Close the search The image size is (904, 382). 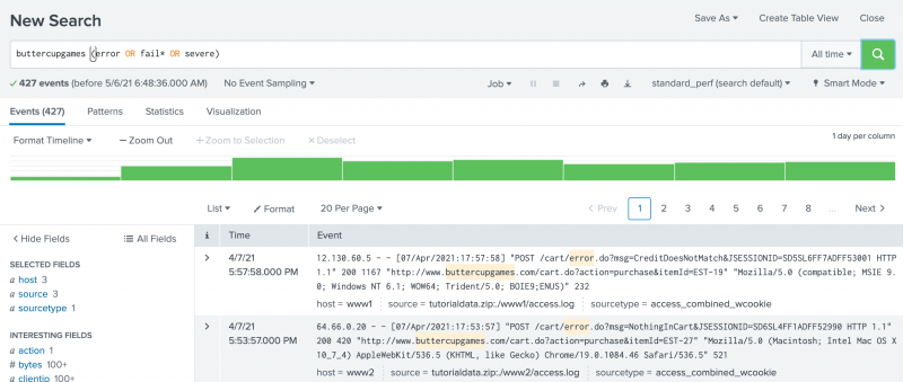[x=872, y=18]
